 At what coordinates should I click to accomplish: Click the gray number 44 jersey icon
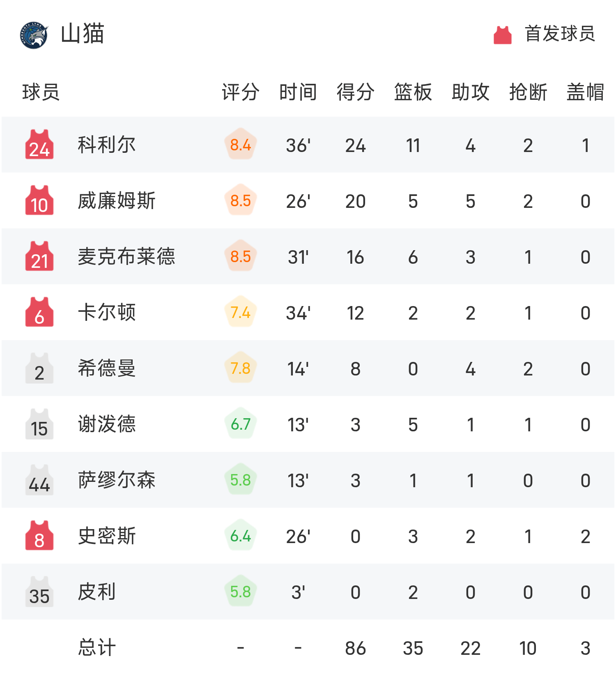(39, 480)
